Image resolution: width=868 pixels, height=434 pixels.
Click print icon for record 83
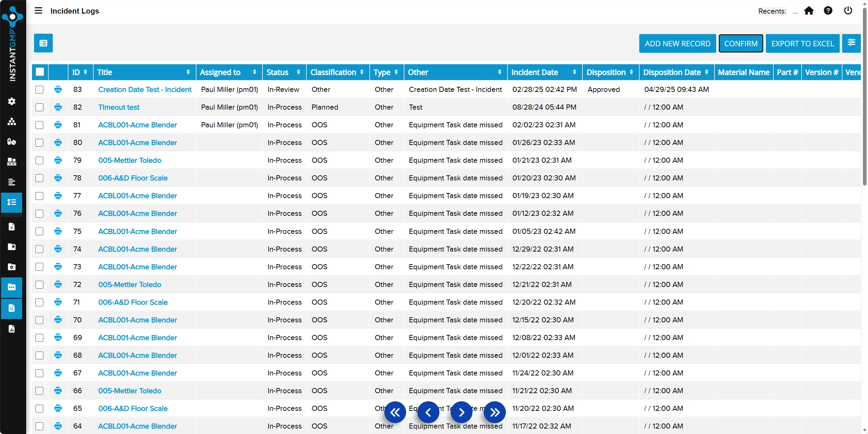click(58, 89)
